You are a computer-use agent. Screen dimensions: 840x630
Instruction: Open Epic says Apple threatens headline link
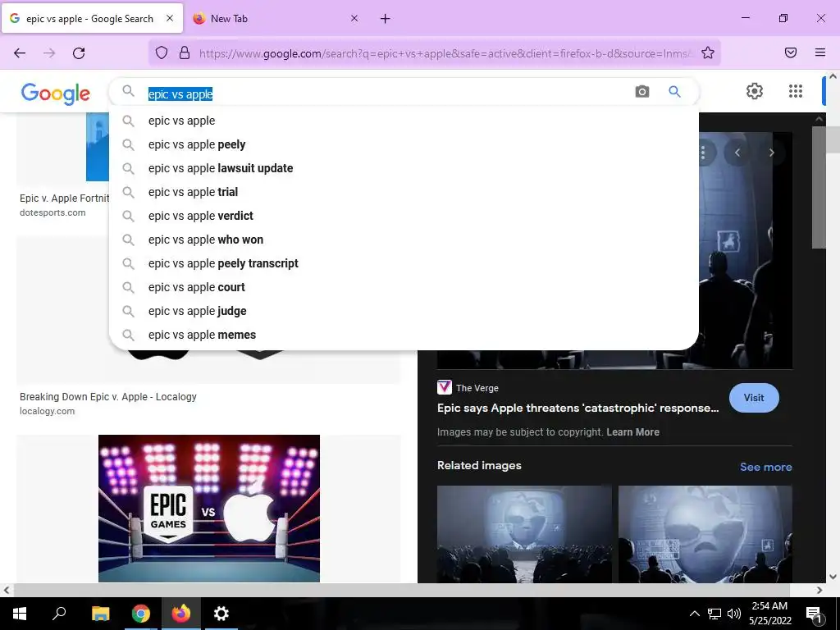coord(577,408)
